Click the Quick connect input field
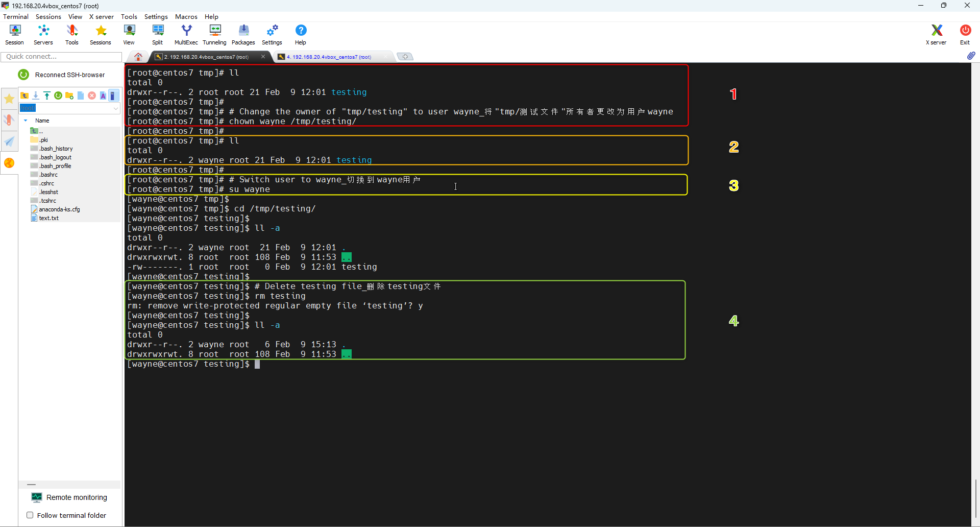The image size is (980, 527). tap(61, 57)
